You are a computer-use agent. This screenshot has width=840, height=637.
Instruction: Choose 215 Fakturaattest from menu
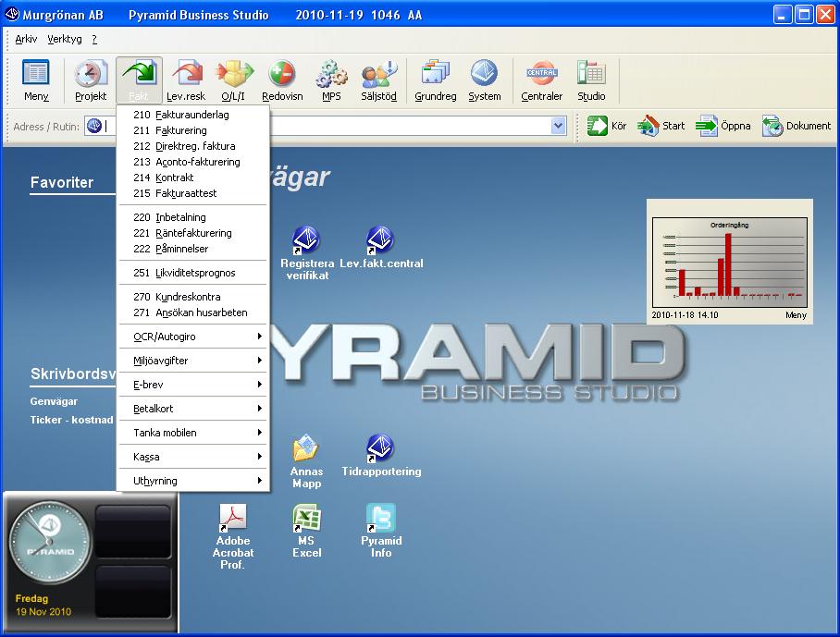pos(192,193)
